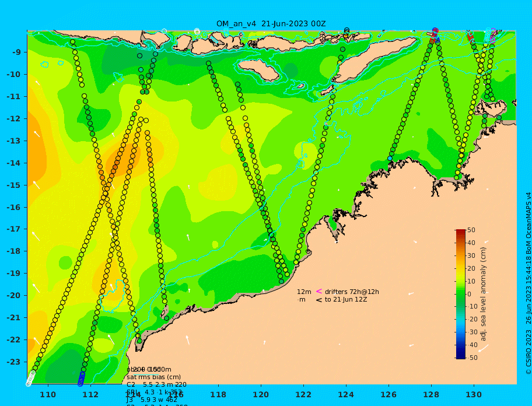Click the '50' colorbar tick label
This screenshot has width=532, height=406.
click(x=471, y=230)
